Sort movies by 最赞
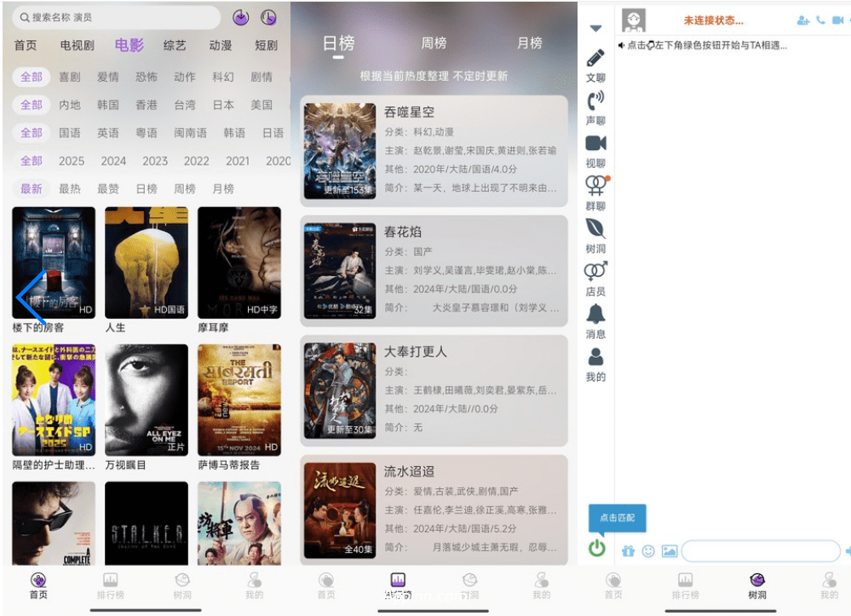 coord(108,189)
